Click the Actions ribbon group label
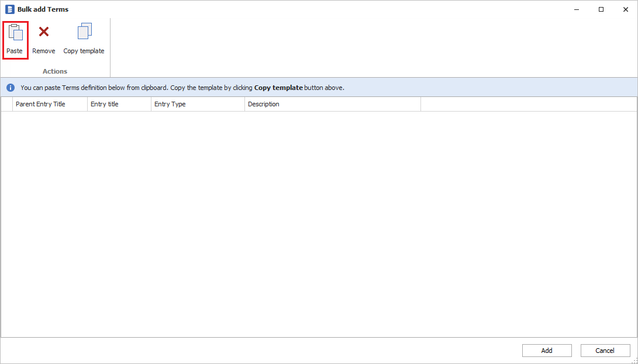The height and width of the screenshot is (364, 638). 55,71
